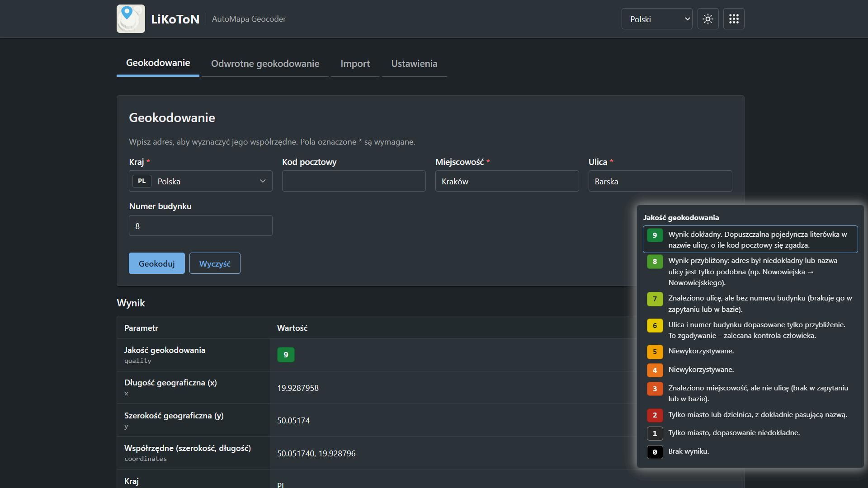Expand the Kraj Polska country dropdown
The image size is (868, 488).
coord(201,181)
